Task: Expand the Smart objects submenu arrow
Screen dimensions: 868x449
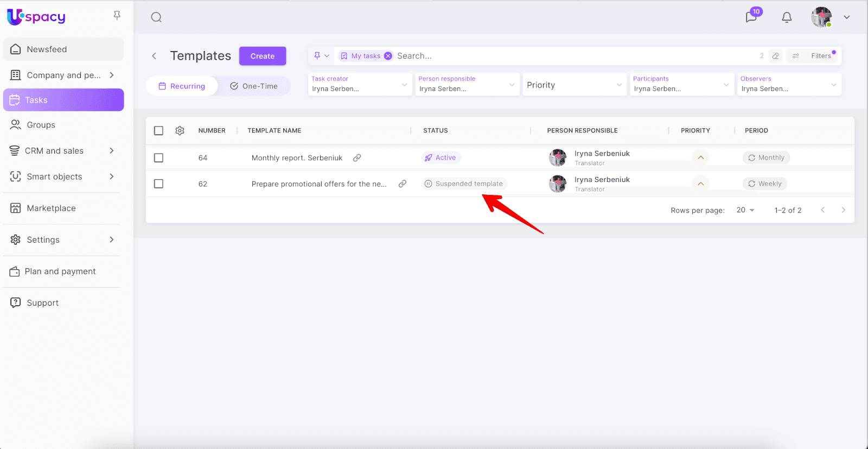Action: point(112,176)
